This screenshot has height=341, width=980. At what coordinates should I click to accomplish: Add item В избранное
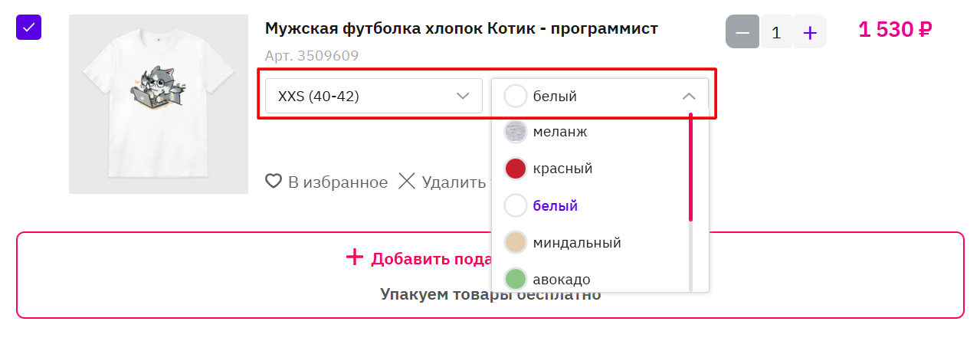[x=337, y=182]
